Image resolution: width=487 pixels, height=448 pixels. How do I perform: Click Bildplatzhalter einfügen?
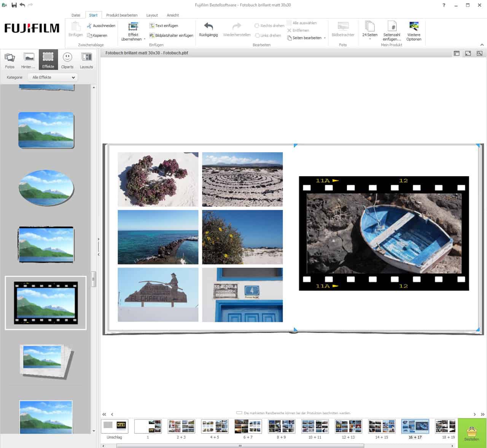click(171, 35)
